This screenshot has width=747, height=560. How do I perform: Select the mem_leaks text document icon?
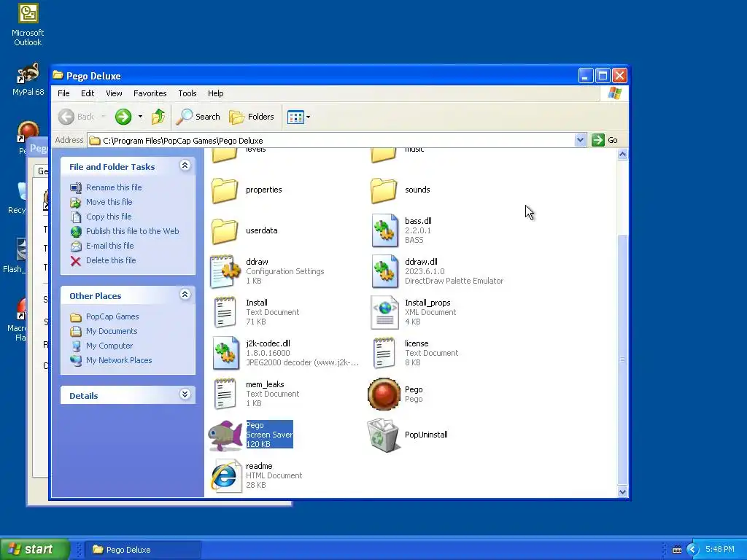pyautogui.click(x=225, y=394)
